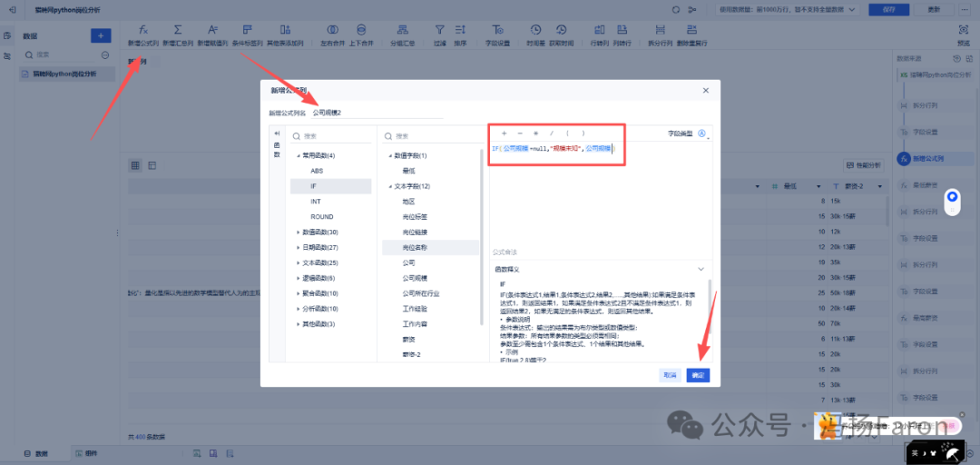980x465 pixels.
Task: Click the minus operator in formula editor
Action: (520, 134)
